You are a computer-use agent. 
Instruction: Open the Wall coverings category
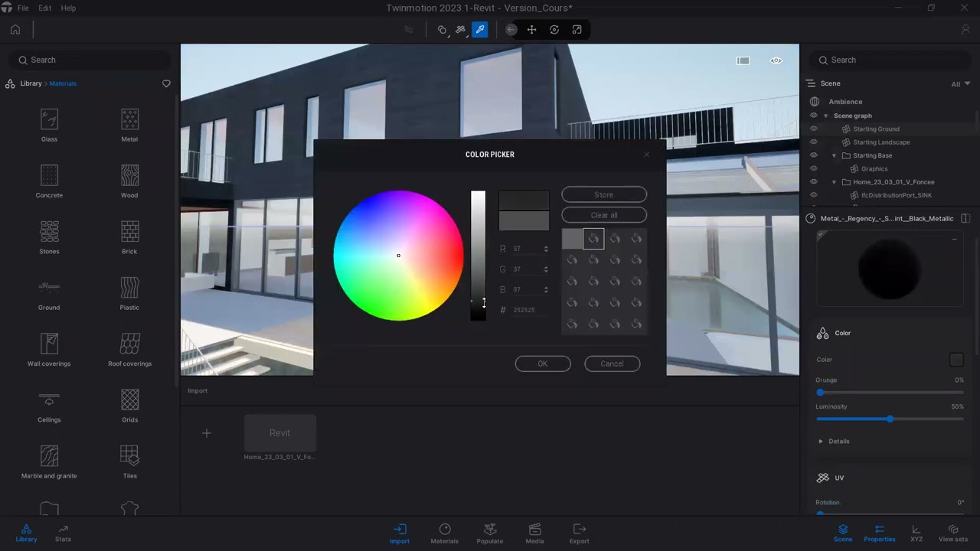[49, 350]
